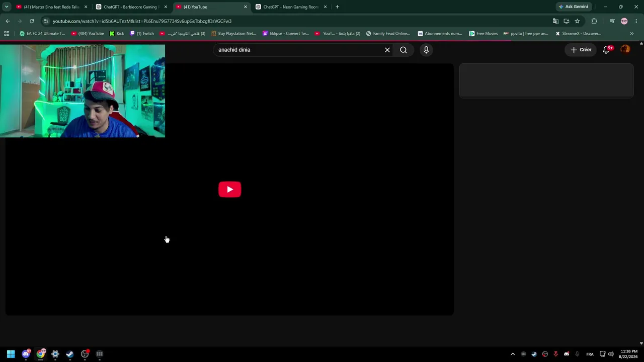Close the ChatGPT Barbiecore Gaming tab
644x362 pixels.
[166, 7]
